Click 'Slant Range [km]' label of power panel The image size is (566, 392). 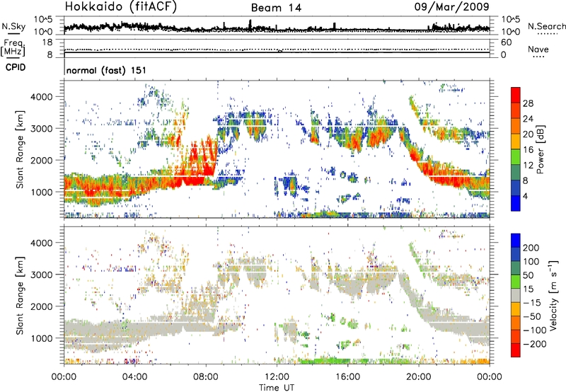pyautogui.click(x=20, y=149)
